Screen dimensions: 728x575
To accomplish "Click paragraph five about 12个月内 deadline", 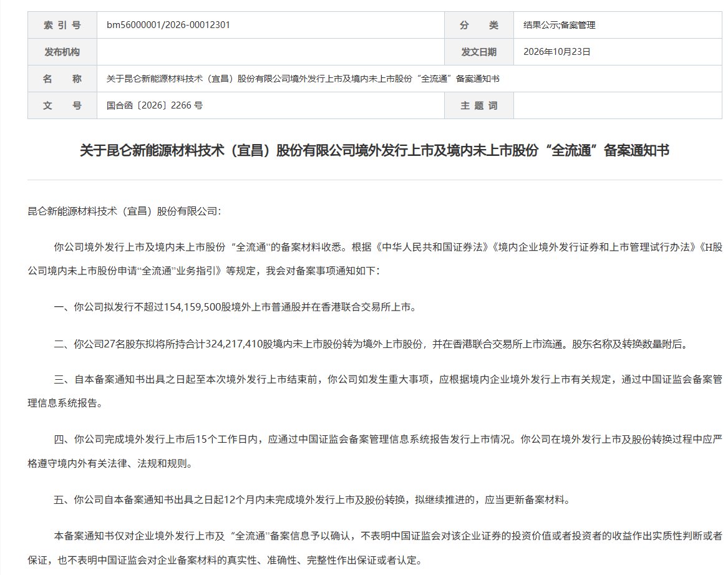I will coord(313,500).
